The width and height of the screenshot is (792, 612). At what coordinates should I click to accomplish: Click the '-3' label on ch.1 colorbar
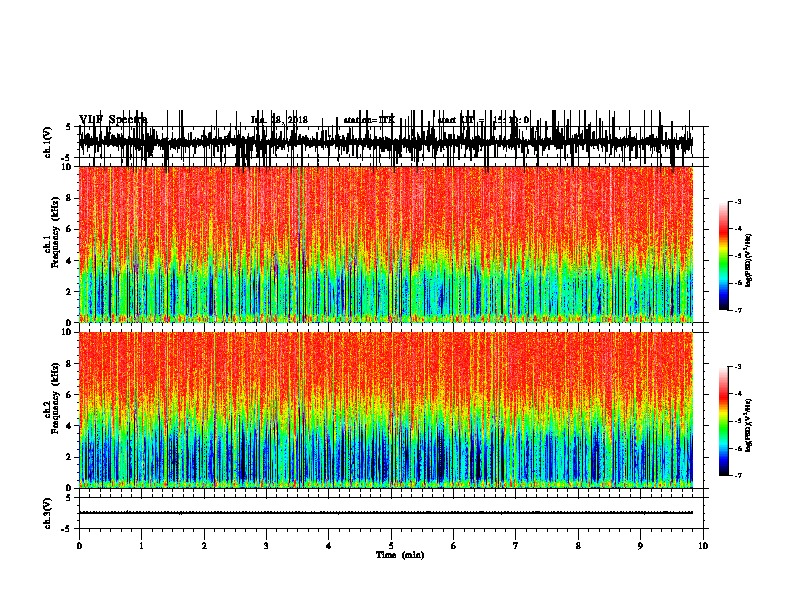pyautogui.click(x=737, y=201)
